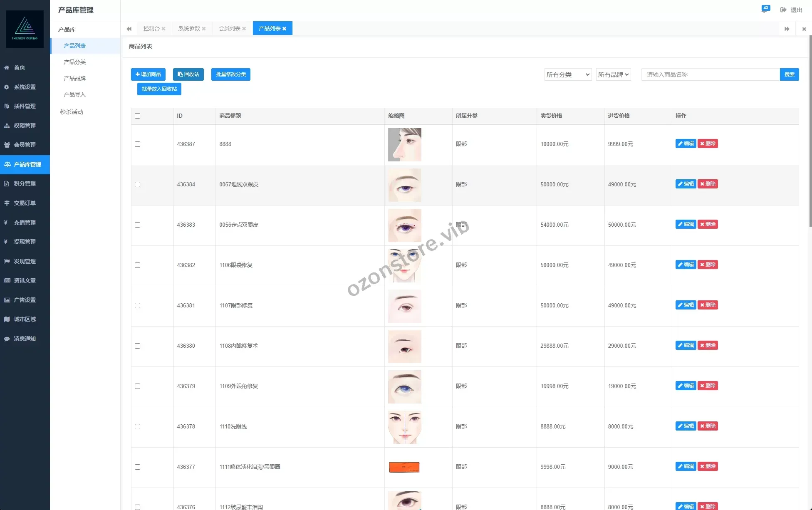This screenshot has width=812, height=510.
Task: Click the notification icon with 43 badge
Action: (x=765, y=10)
